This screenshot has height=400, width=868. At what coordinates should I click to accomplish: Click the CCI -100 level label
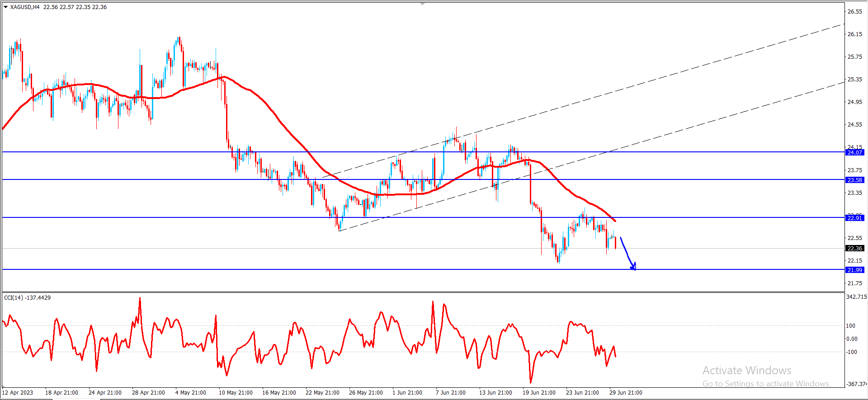[851, 352]
